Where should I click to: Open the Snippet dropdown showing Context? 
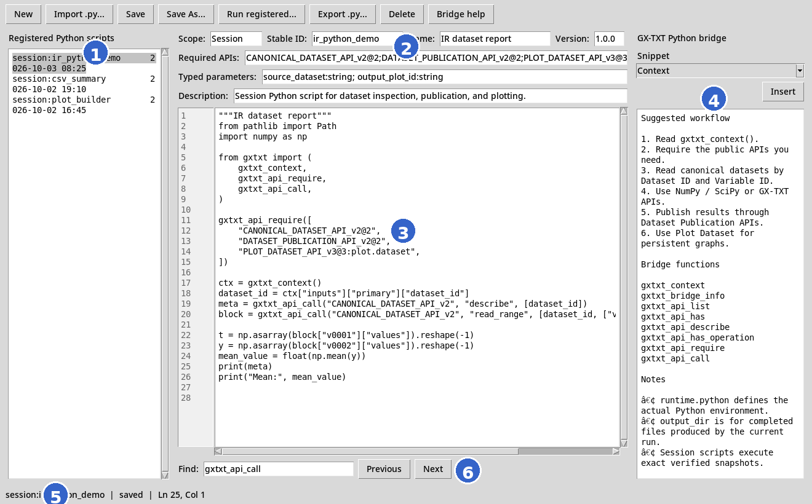pos(720,71)
